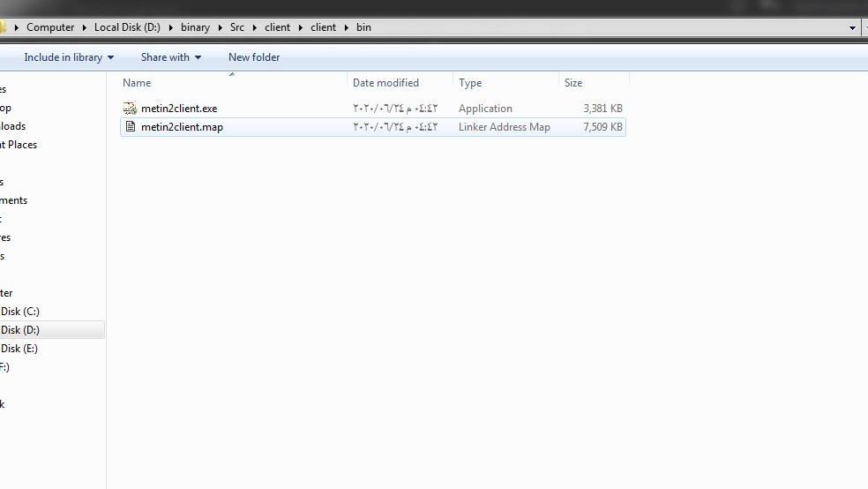Select Disk (E:) in navigation pane

pos(19,349)
